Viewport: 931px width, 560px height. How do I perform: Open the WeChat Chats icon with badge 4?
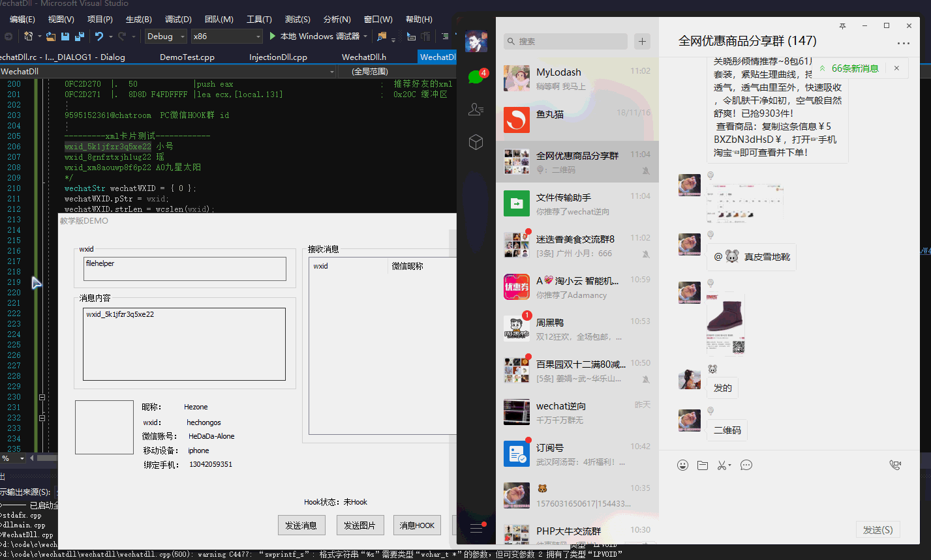[476, 77]
